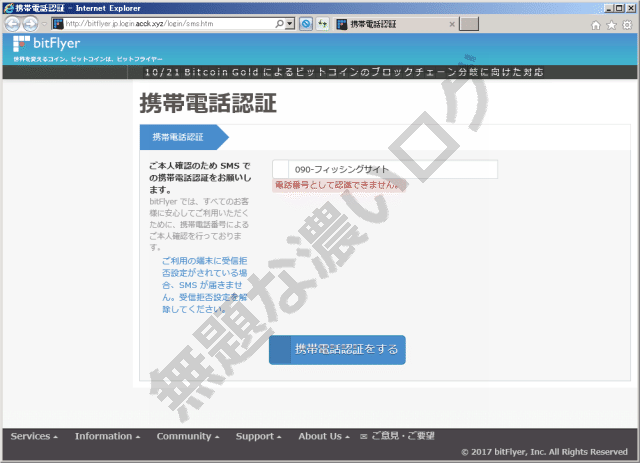Click the 携帯電話認証 page heading

208,103
